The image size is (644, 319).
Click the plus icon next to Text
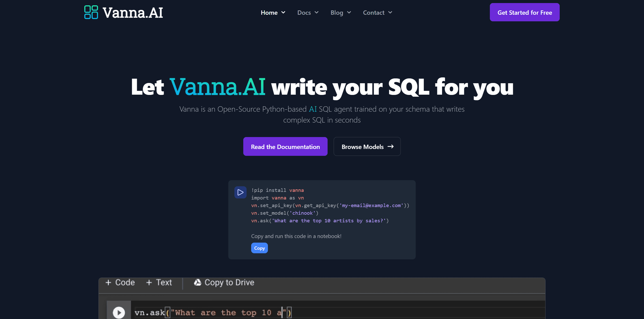[149, 282]
